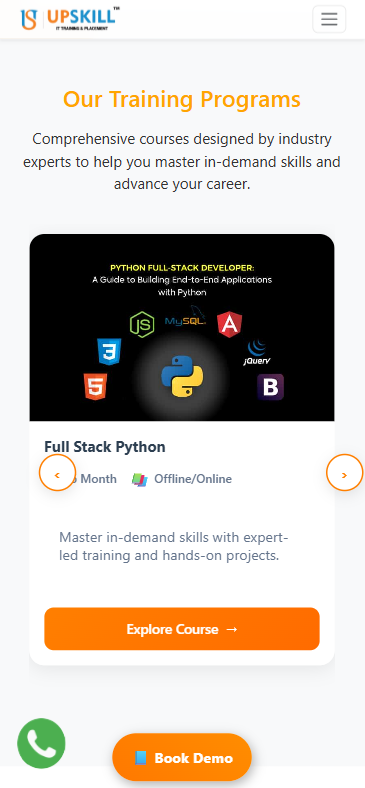
Task: Click the course description text on the card
Action: pos(173,547)
